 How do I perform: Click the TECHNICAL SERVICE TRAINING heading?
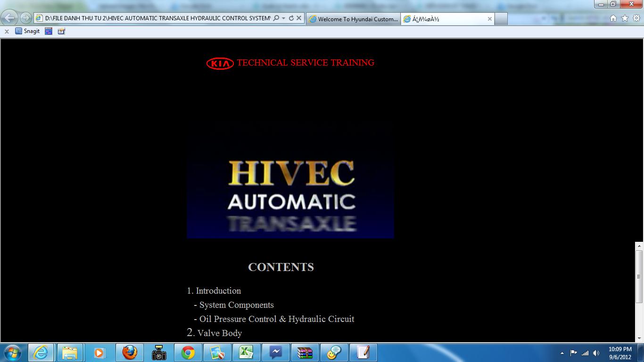pos(305,62)
